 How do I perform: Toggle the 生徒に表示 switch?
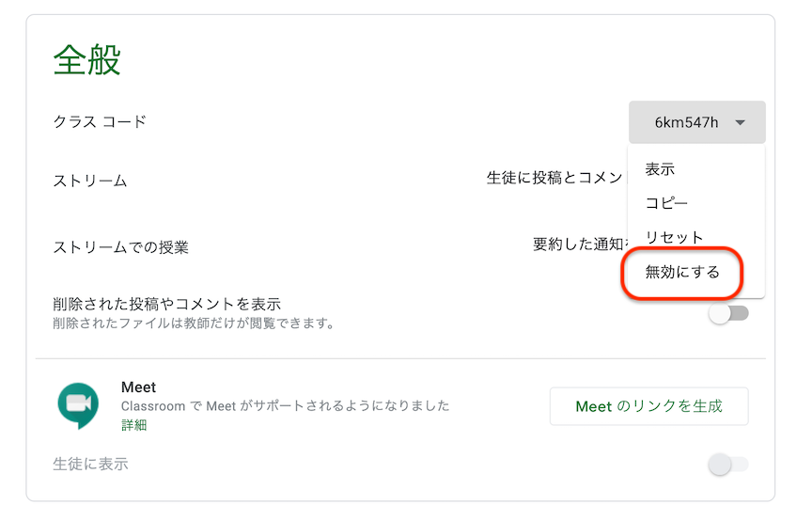coord(728,464)
